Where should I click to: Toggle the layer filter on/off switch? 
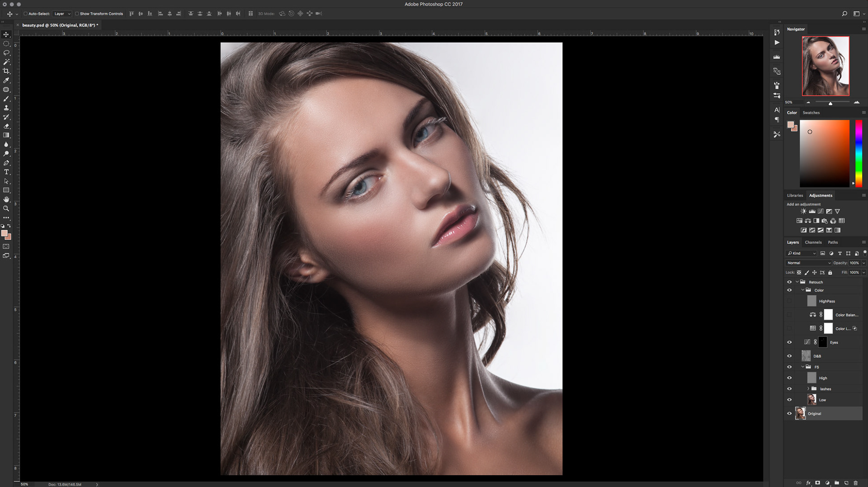pos(864,252)
